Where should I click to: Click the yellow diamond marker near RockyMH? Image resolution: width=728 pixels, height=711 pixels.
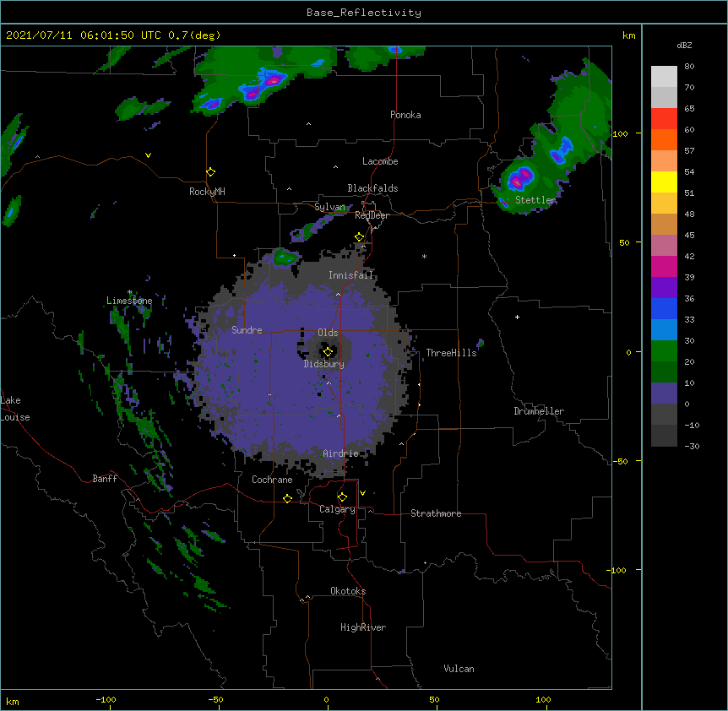click(210, 172)
